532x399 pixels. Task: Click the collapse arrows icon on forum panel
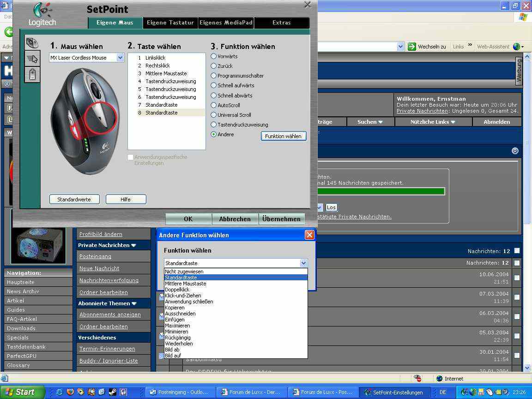pos(515,151)
